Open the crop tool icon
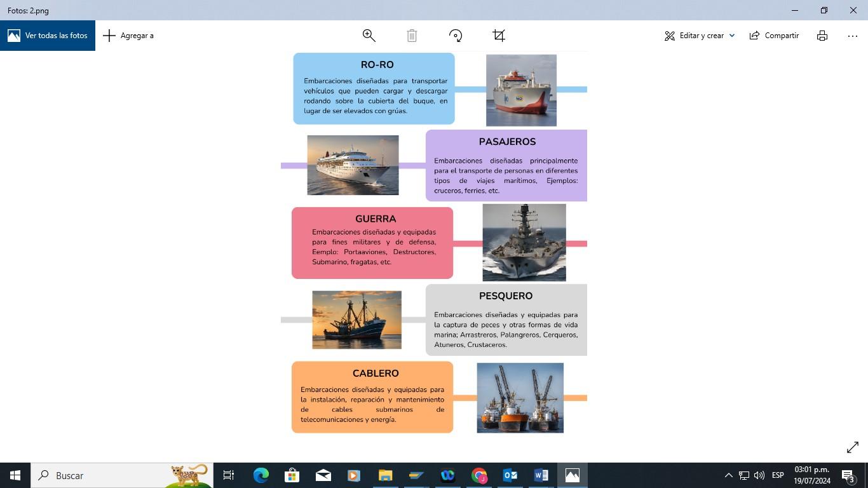Image resolution: width=868 pixels, height=488 pixels. click(x=499, y=36)
